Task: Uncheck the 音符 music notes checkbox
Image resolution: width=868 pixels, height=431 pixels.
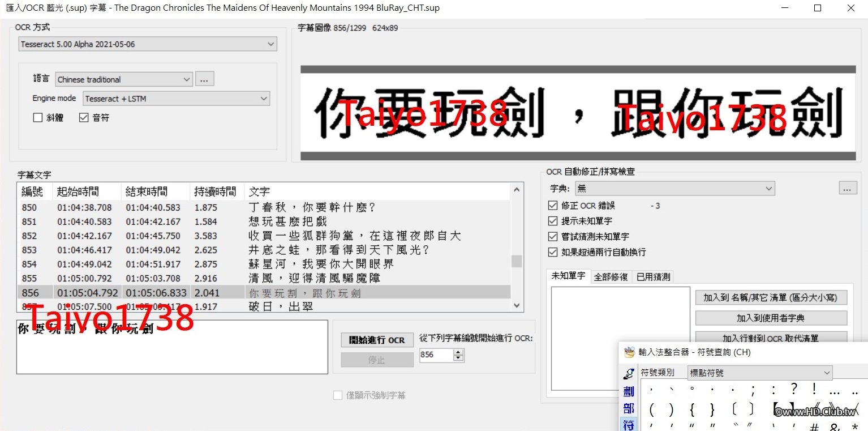Action: coord(84,118)
